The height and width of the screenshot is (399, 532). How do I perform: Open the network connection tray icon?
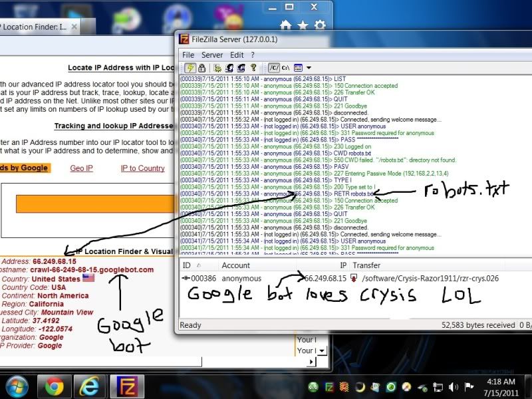tap(438, 387)
